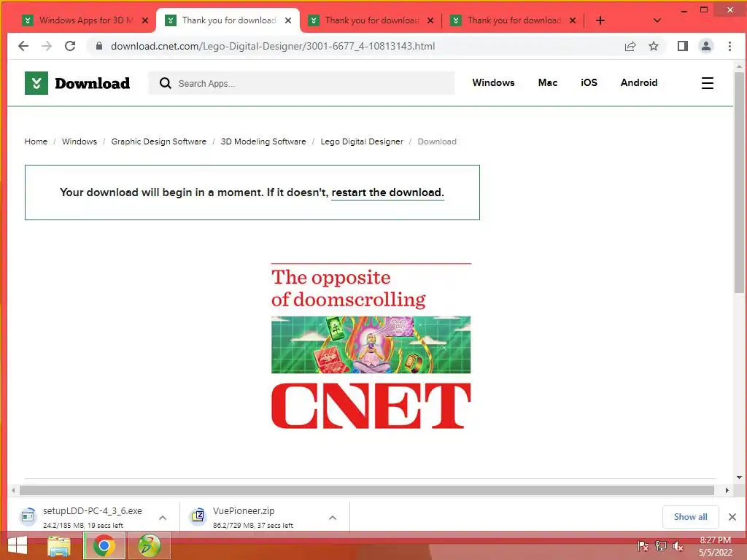Open Graphic Design Software breadcrumb
Image resolution: width=747 pixels, height=560 pixels.
pyautogui.click(x=158, y=141)
